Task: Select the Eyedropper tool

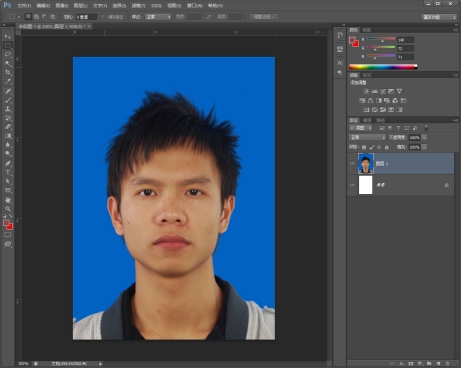Action: [x=8, y=81]
